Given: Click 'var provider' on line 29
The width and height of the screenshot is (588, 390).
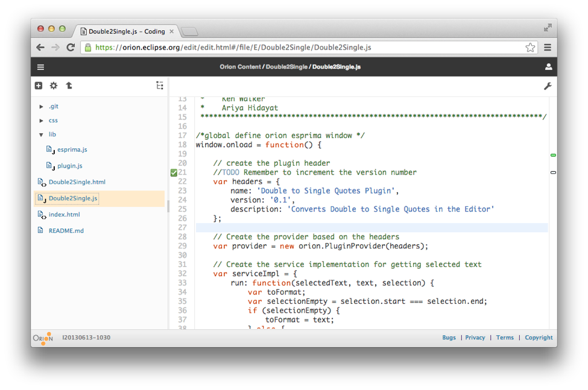Looking at the screenshot, I should click(239, 246).
